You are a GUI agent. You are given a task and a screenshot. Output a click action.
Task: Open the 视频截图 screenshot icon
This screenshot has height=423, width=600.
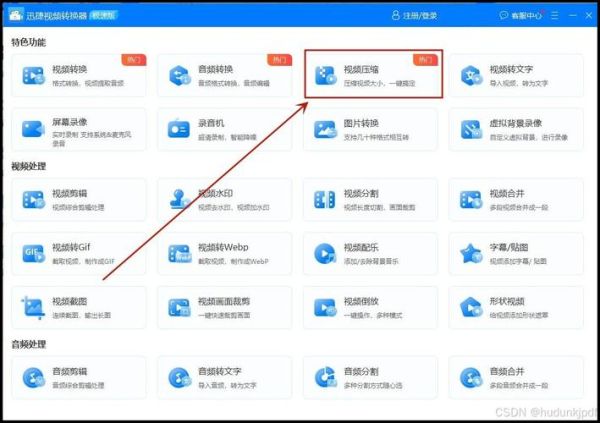pyautogui.click(x=33, y=308)
